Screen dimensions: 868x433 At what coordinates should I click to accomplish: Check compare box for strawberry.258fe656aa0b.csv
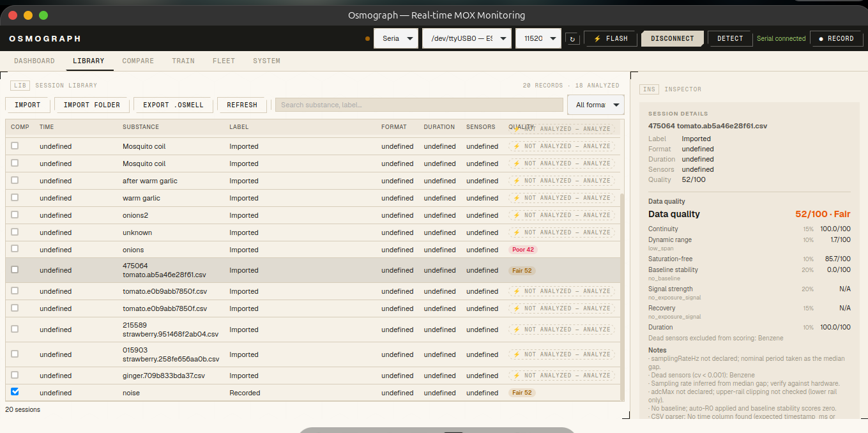(15, 354)
